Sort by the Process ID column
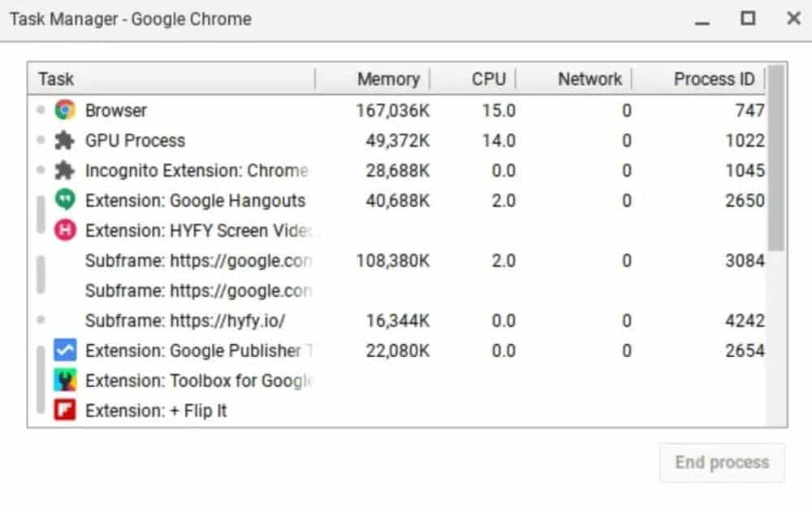The height and width of the screenshot is (508, 812). (x=713, y=79)
